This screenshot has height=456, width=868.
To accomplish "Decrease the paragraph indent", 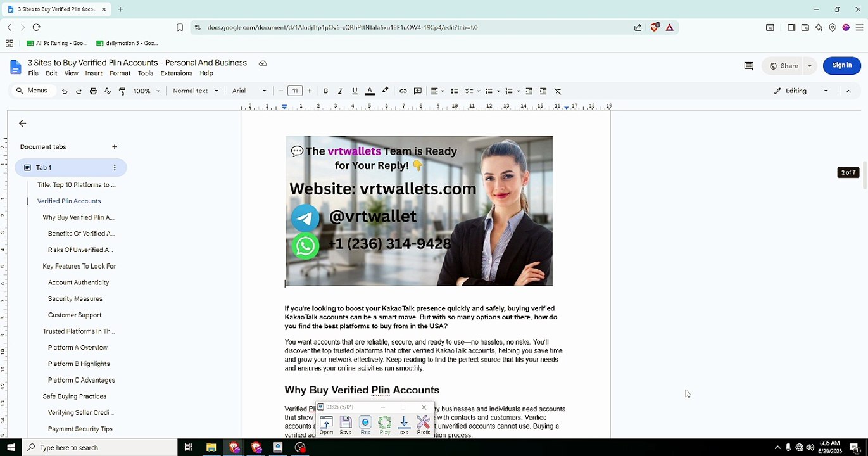I will 529,91.
